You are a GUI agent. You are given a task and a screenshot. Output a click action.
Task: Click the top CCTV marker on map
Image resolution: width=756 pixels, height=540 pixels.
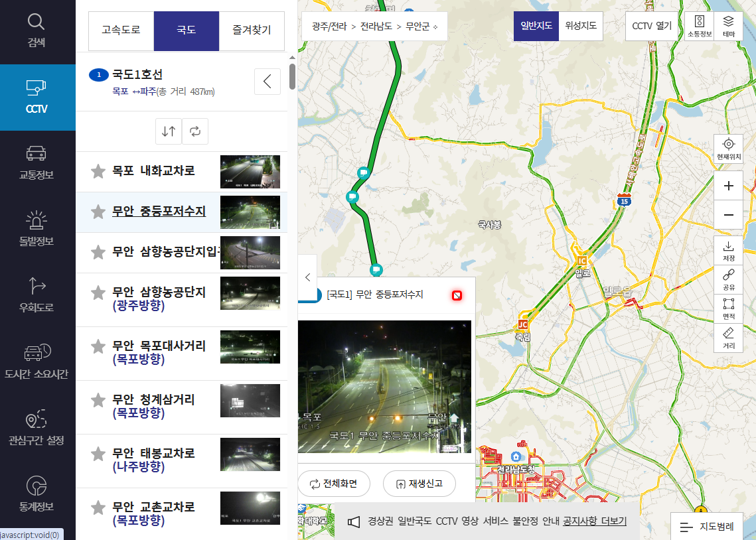[364, 172]
